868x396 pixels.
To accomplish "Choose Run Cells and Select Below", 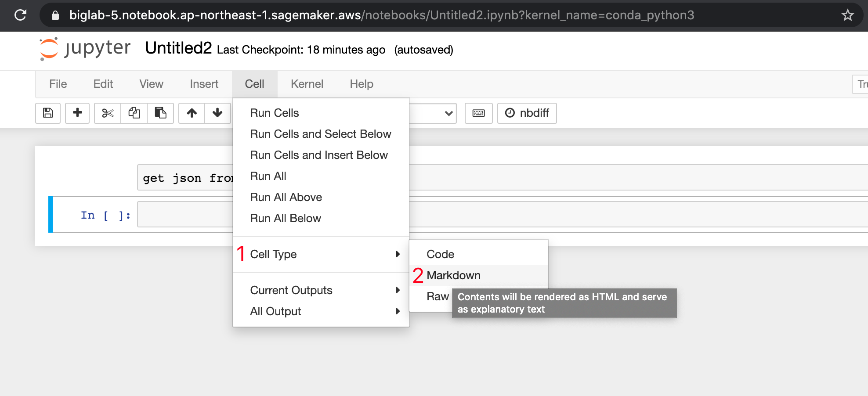I will point(321,134).
